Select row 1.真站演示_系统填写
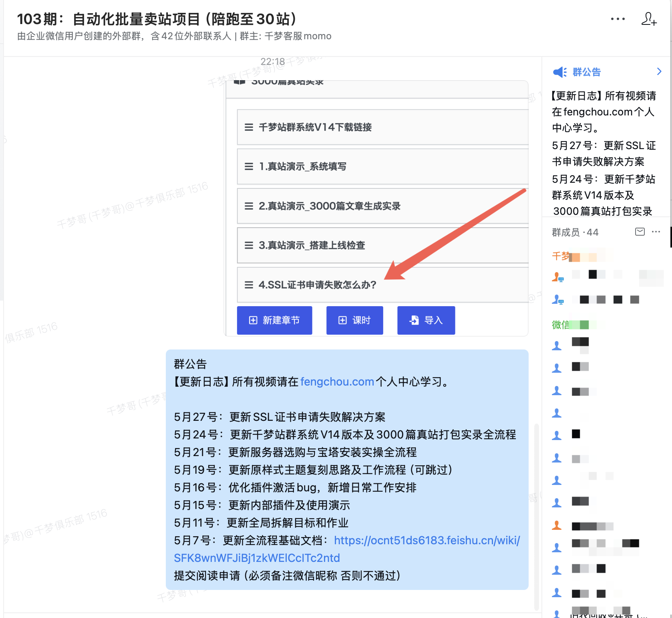The height and width of the screenshot is (618, 672). (383, 166)
